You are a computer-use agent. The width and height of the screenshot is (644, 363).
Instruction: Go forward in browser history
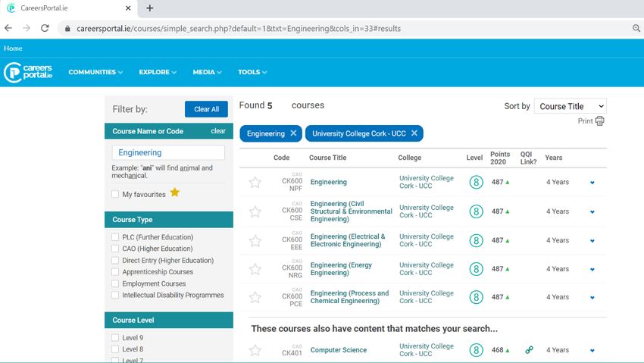(27, 28)
